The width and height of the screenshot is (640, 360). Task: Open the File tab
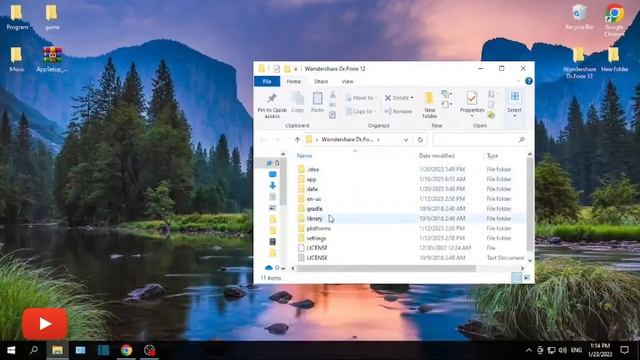coord(267,82)
